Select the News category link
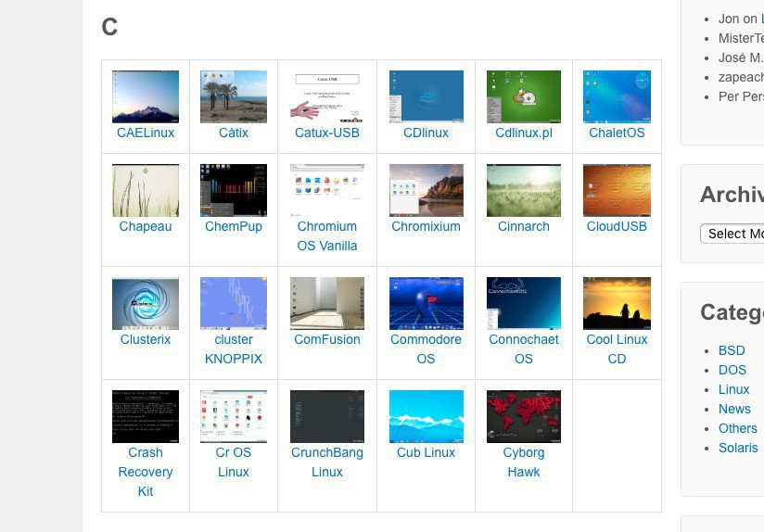This screenshot has width=764, height=532. point(734,409)
